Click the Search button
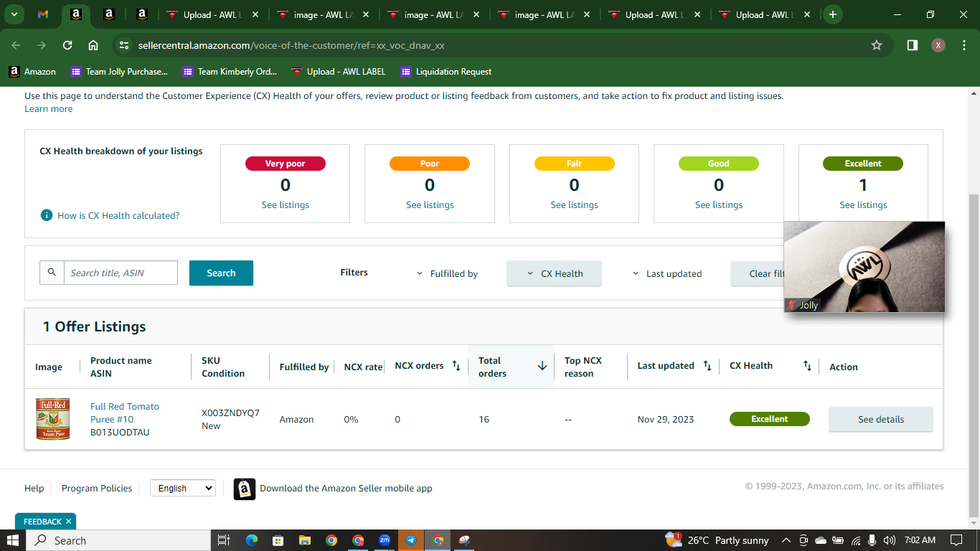Viewport: 980px width, 551px height. pyautogui.click(x=221, y=273)
